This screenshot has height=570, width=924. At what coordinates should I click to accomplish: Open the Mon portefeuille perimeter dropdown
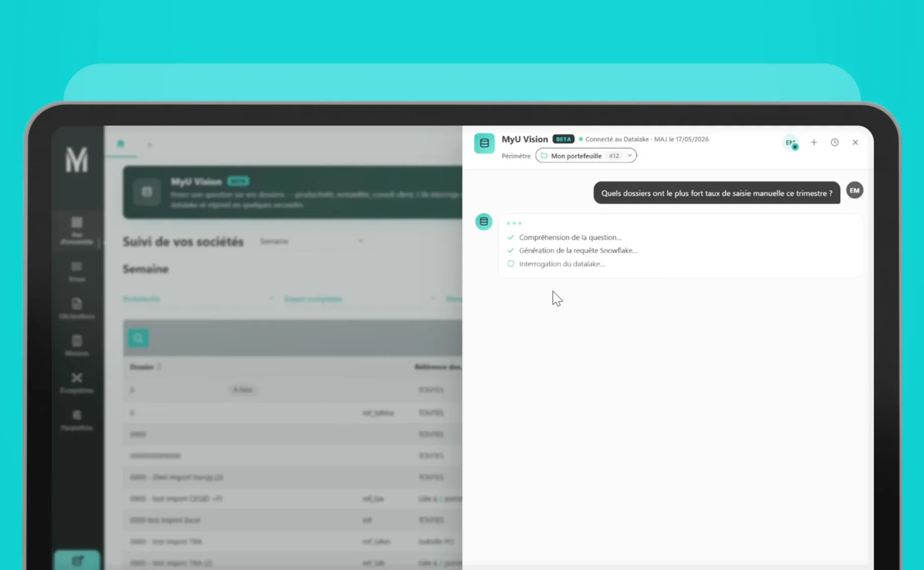586,156
